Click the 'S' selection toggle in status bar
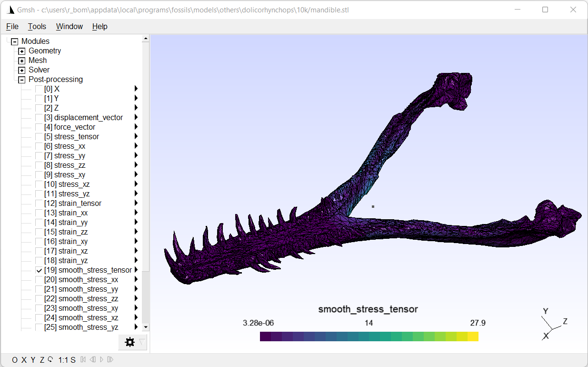 tap(73, 360)
